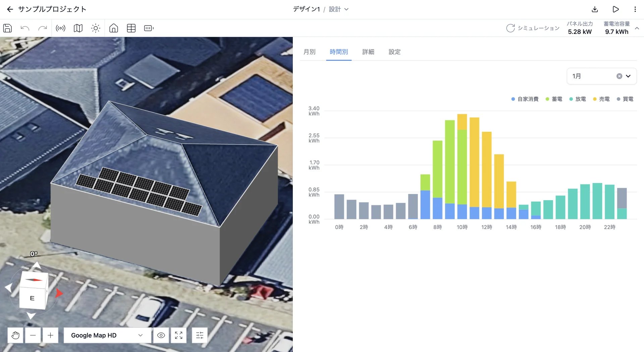The height and width of the screenshot is (352, 644).
Task: Open the three-dot more options menu
Action: point(635,9)
